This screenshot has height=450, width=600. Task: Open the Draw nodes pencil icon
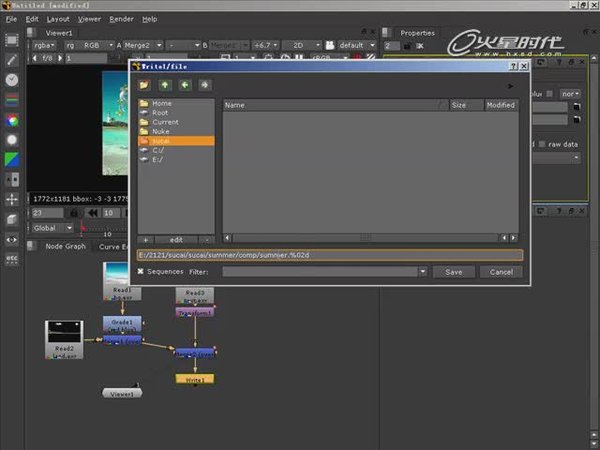[12, 60]
